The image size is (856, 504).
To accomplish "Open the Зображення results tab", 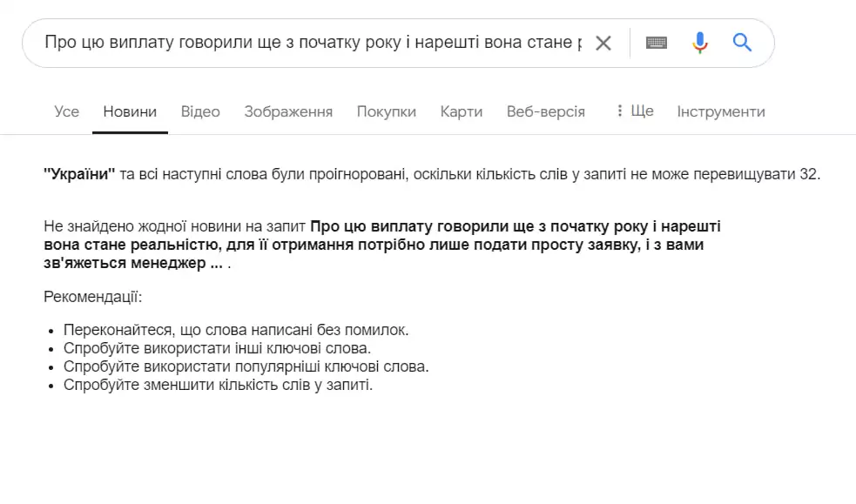I will tap(288, 111).
